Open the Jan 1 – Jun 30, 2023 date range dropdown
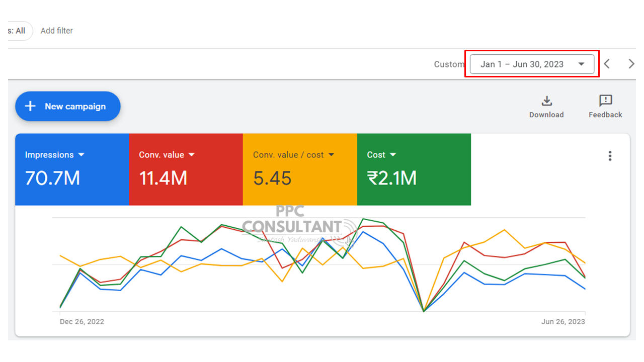The height and width of the screenshot is (362, 644). [x=532, y=64]
